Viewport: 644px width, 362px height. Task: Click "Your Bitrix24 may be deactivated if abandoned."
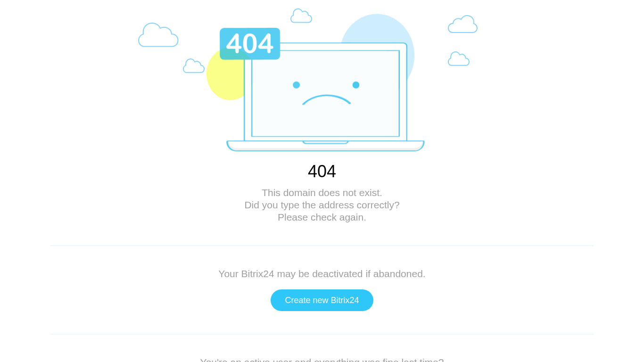322,274
